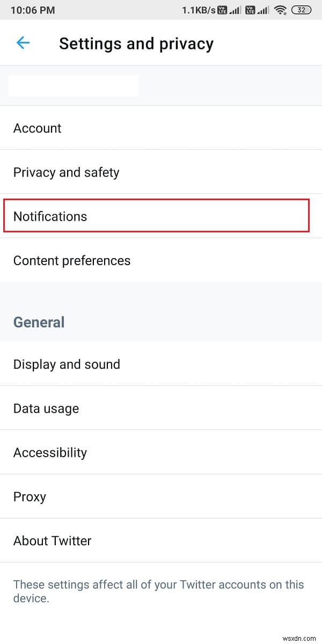Open Privacy and safety settings
322x644 pixels.
tap(66, 172)
